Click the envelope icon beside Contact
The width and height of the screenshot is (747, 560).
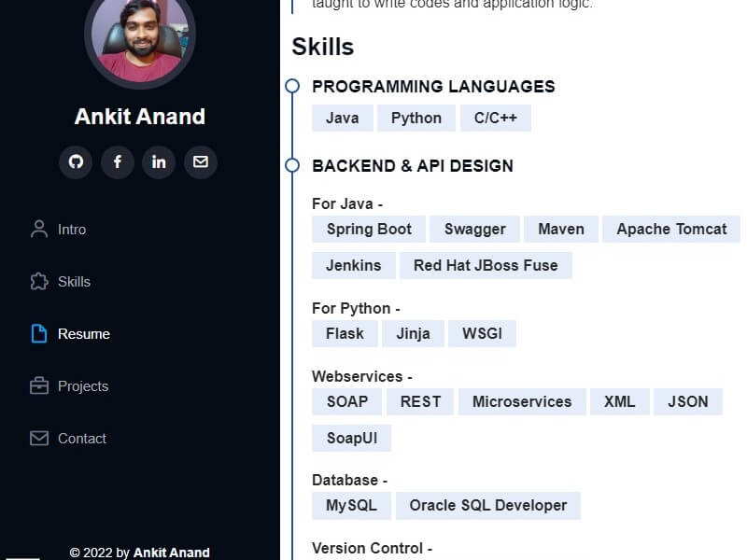[x=39, y=438]
